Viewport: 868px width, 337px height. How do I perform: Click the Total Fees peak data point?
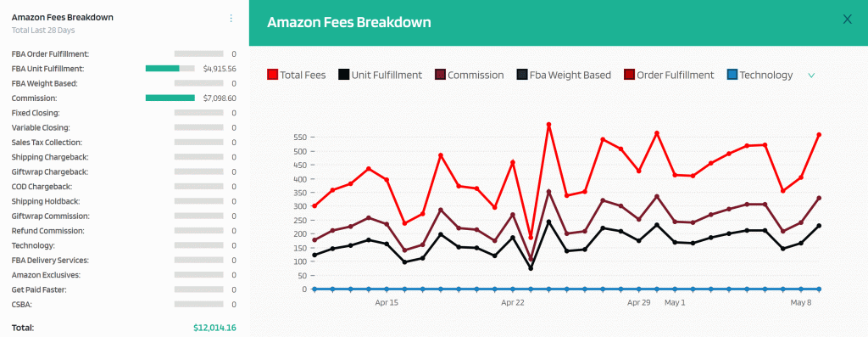[548, 125]
